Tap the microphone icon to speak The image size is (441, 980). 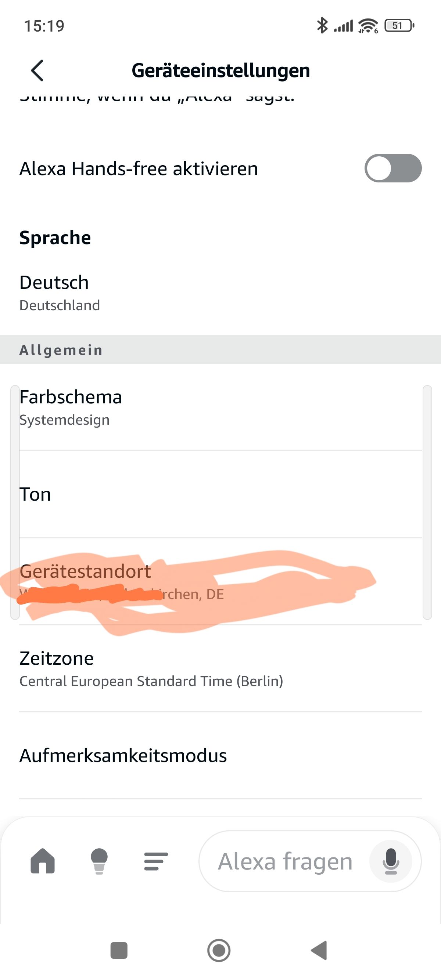pyautogui.click(x=391, y=861)
